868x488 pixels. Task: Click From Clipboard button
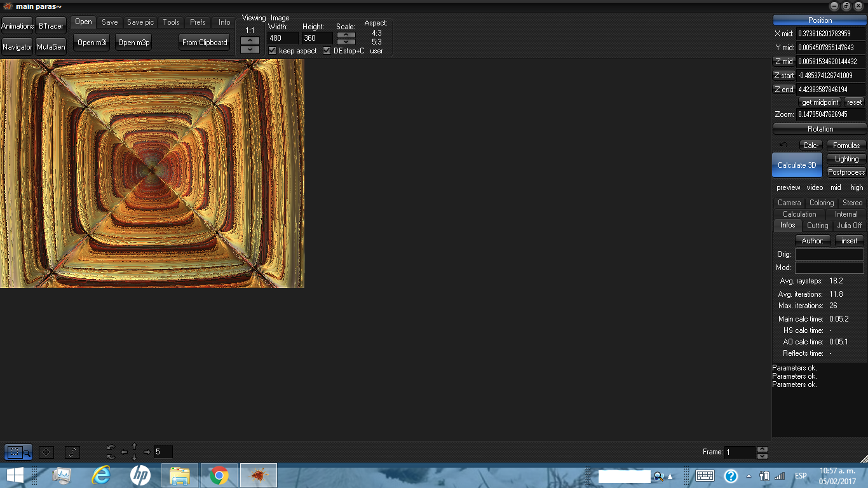point(205,43)
